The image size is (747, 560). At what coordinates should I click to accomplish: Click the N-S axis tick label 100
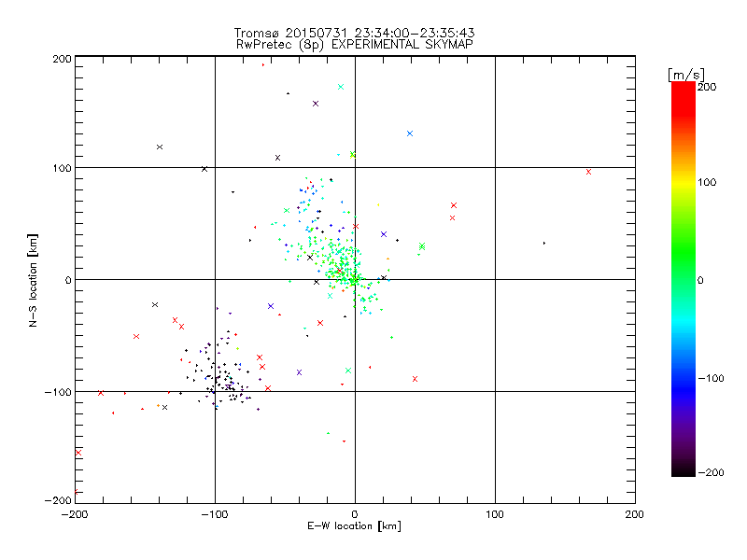62,168
